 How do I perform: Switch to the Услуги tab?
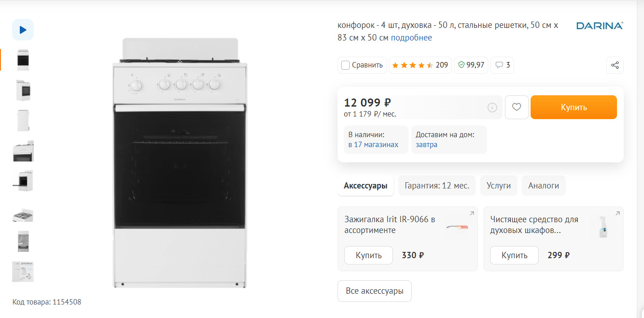click(x=499, y=186)
